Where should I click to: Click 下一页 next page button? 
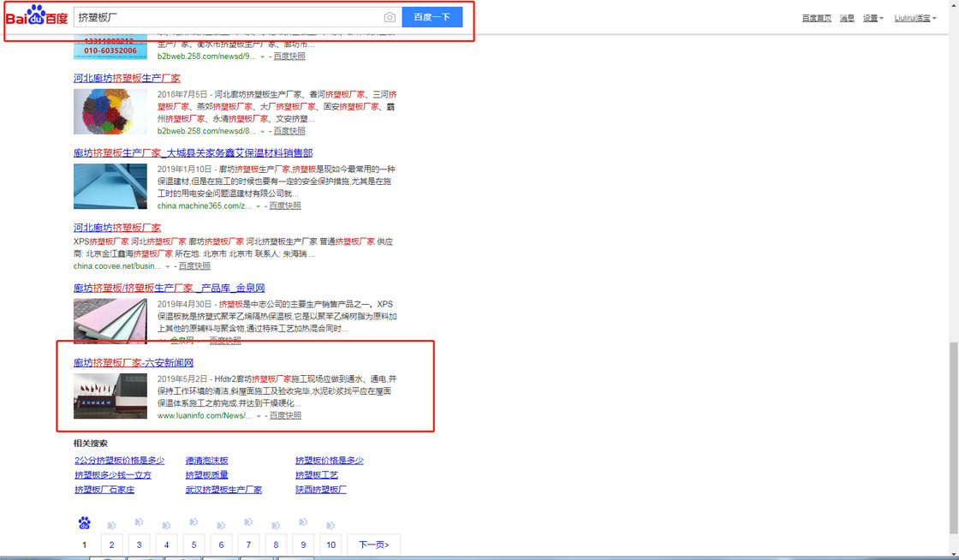[373, 545]
